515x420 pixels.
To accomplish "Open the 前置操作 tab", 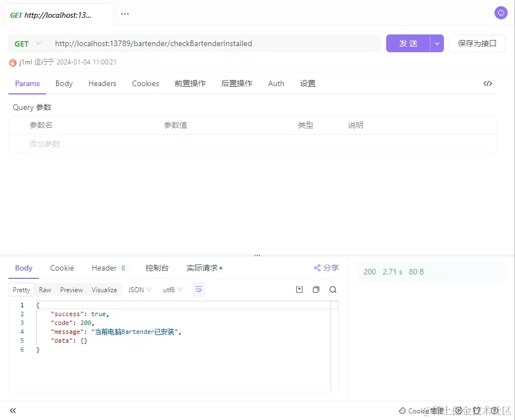I will 190,83.
